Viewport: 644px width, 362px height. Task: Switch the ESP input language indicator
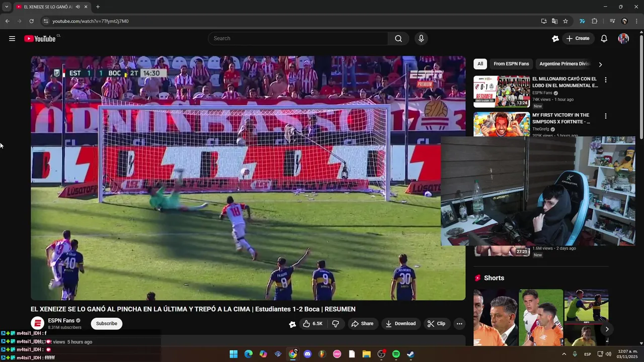pyautogui.click(x=587, y=354)
